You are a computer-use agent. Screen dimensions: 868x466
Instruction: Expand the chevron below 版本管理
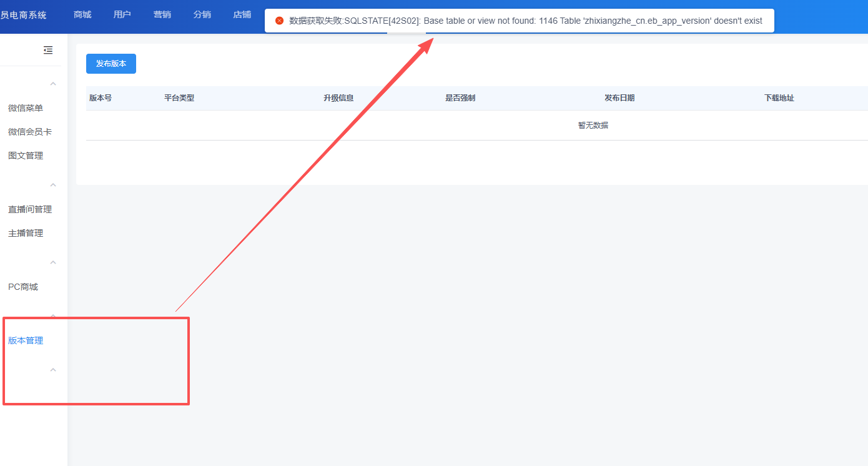53,370
